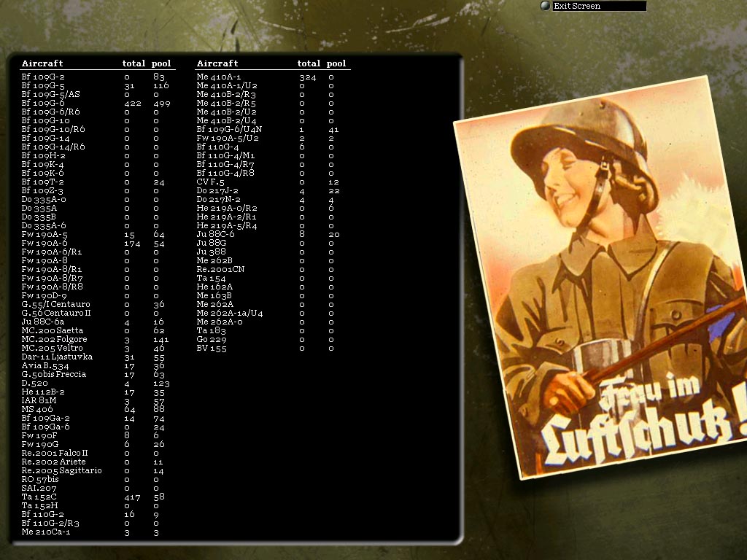Image resolution: width=747 pixels, height=560 pixels.
Task: Select the Bf 109G-6/U4N aircraft row
Action: coord(272,130)
